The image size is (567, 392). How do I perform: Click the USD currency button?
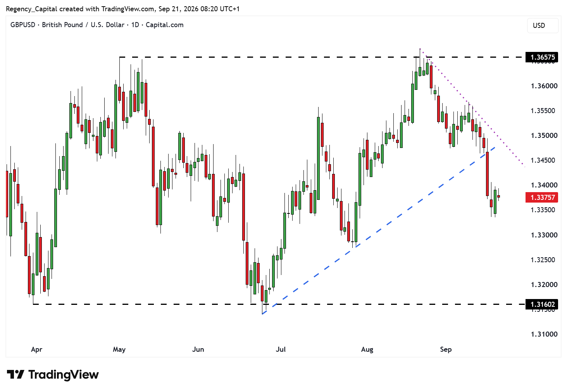point(543,26)
